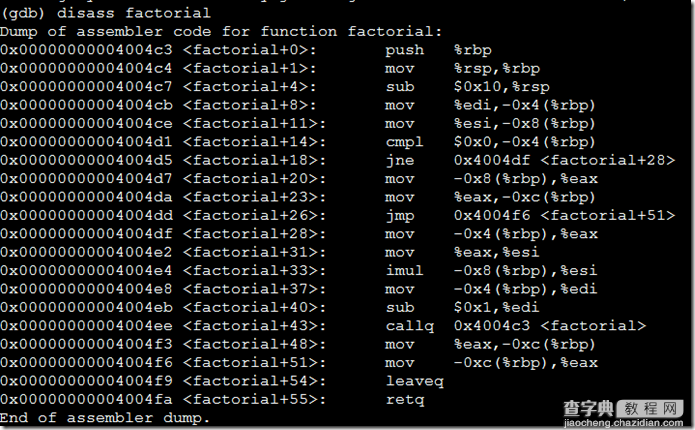Click the jiaocheng.chazidian.com watermark link
695x430 pixels.
click(x=623, y=423)
